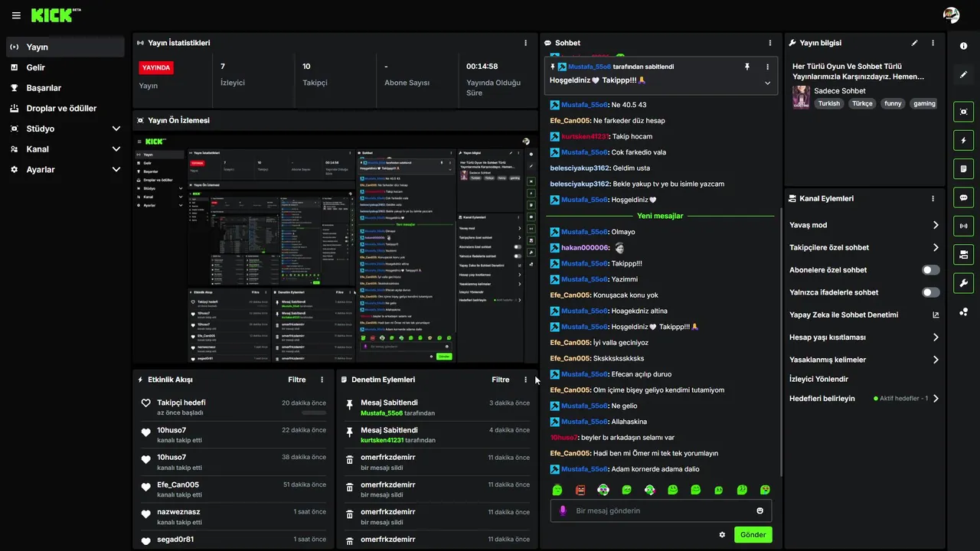Open Hesap yaşı kısıtlaması arrow

pos(936,337)
